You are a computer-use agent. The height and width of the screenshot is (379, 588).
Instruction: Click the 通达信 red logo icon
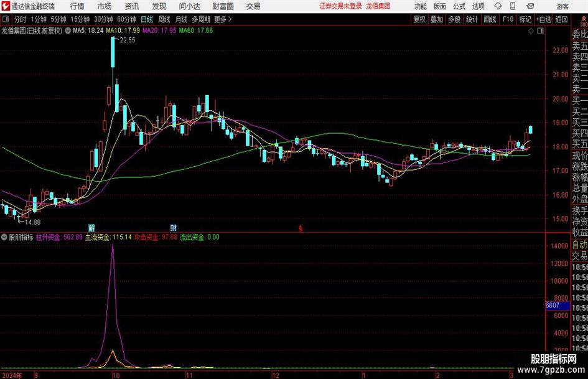pyautogui.click(x=6, y=6)
